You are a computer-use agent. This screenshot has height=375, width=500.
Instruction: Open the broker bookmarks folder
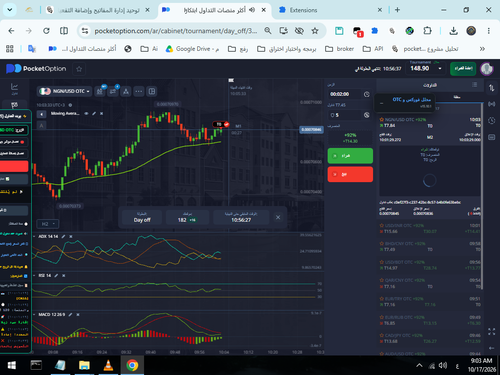pyautogui.click(x=339, y=49)
